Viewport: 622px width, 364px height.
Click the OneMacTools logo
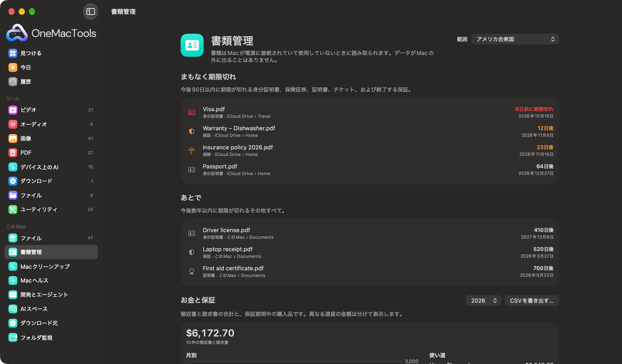click(x=51, y=33)
